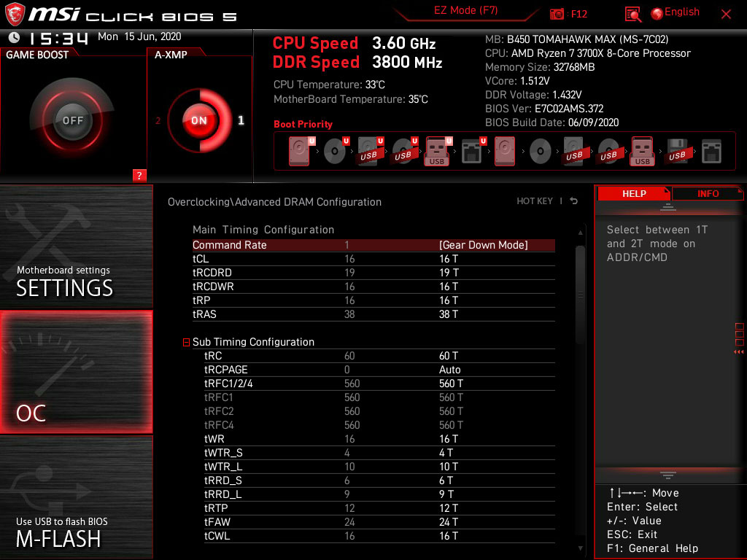
Task: Click the network boot device icon at far right
Action: coord(711,151)
